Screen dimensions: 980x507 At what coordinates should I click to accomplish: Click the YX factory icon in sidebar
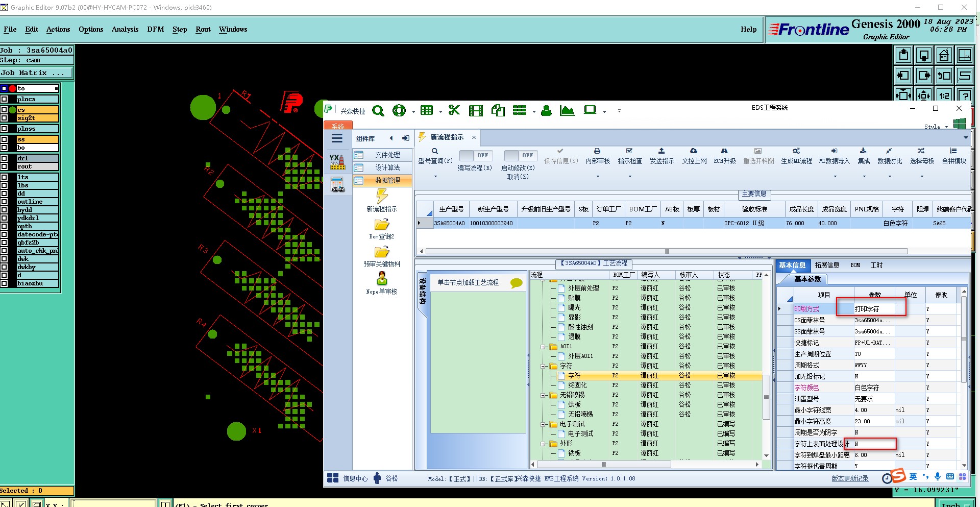(337, 162)
